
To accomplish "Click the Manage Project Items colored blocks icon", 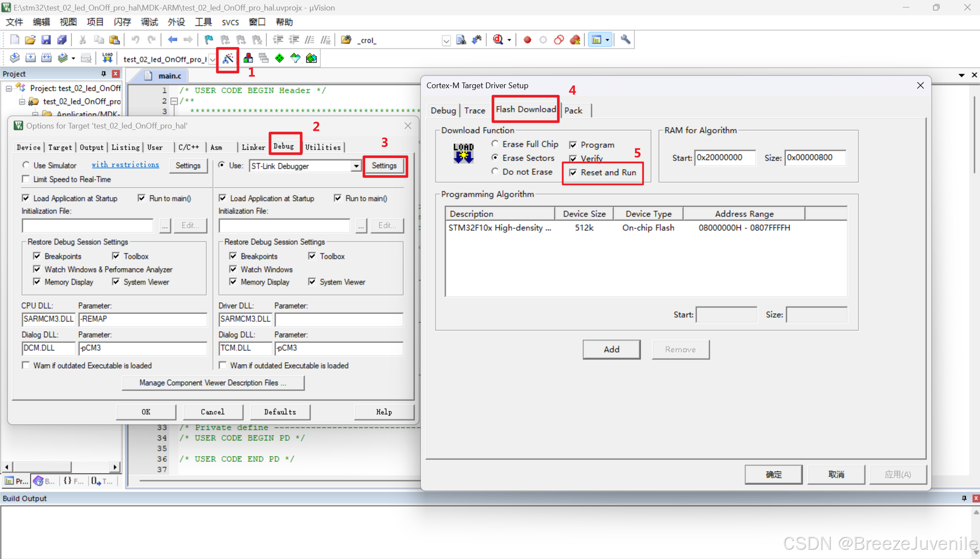I will [x=248, y=58].
